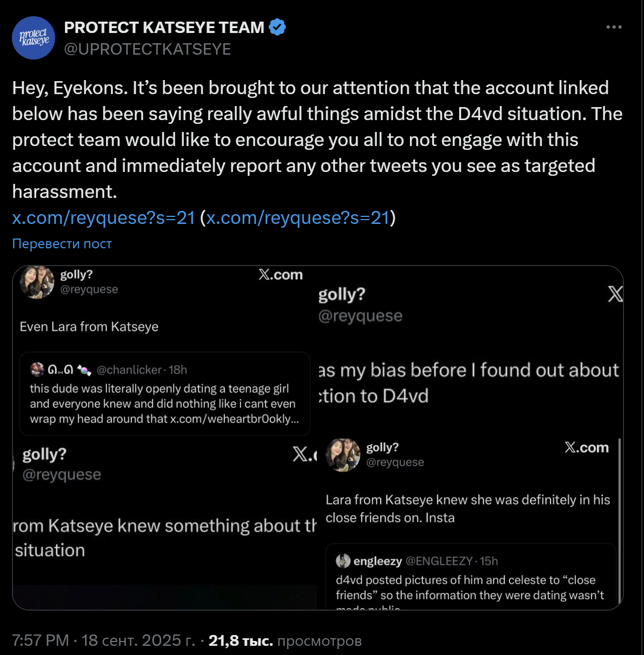Click the engleezy avatar in quoted tweet
Screen dimensions: 644x655
coord(343,561)
